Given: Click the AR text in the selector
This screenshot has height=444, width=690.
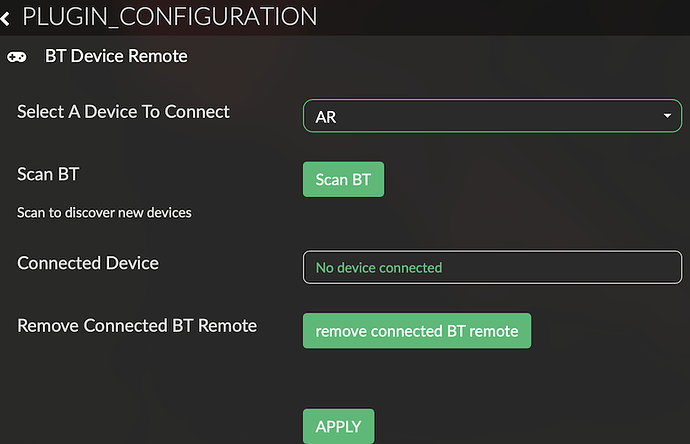Looking at the screenshot, I should click(326, 117).
